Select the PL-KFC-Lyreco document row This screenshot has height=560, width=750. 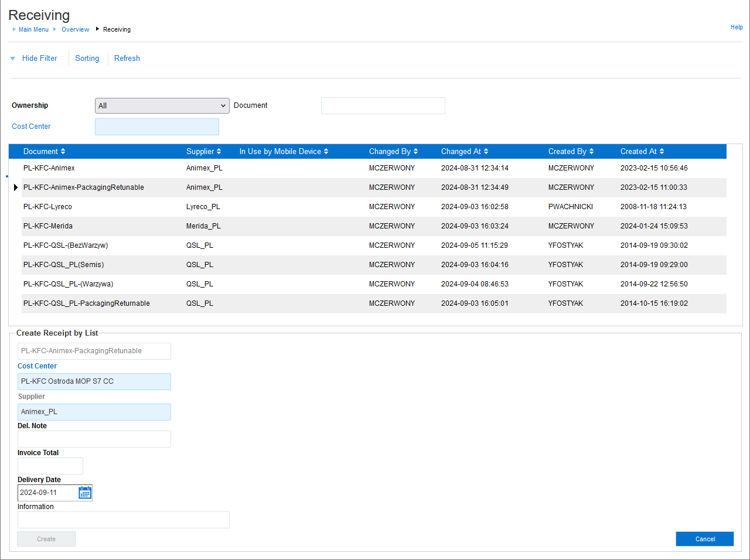coord(47,207)
